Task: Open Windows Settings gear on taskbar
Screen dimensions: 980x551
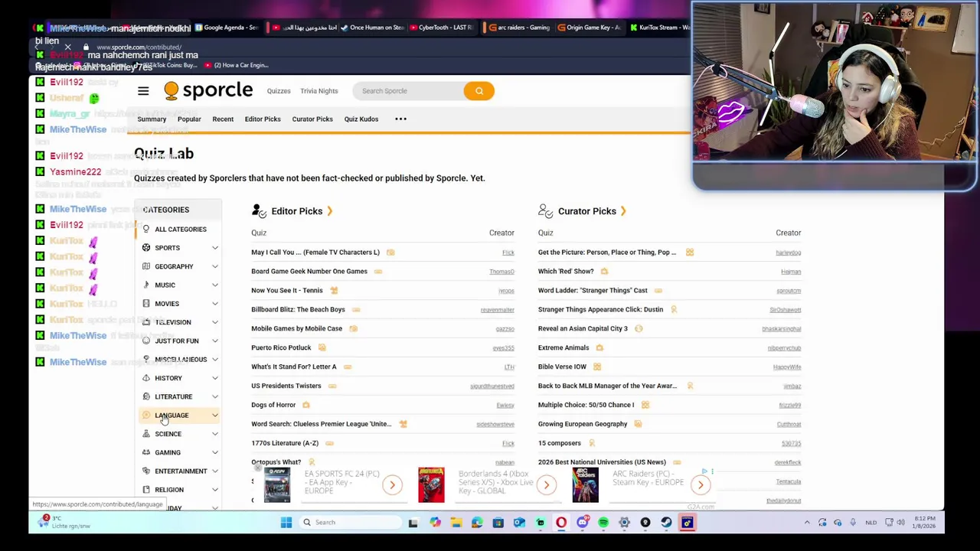Action: [x=624, y=523]
